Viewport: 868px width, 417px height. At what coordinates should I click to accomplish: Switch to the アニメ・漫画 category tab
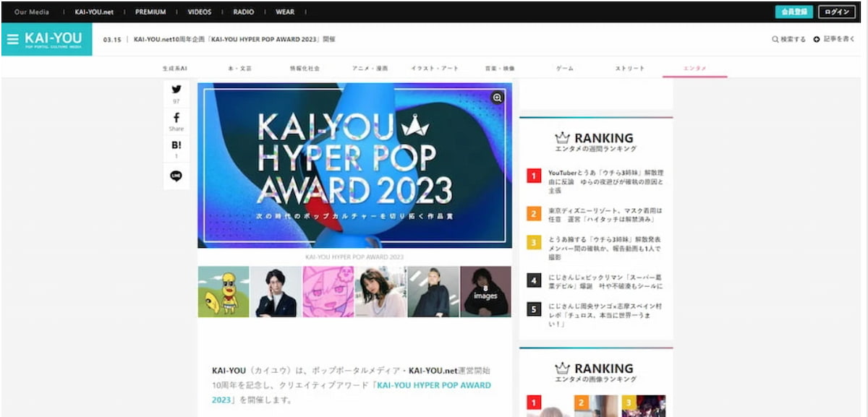[370, 68]
